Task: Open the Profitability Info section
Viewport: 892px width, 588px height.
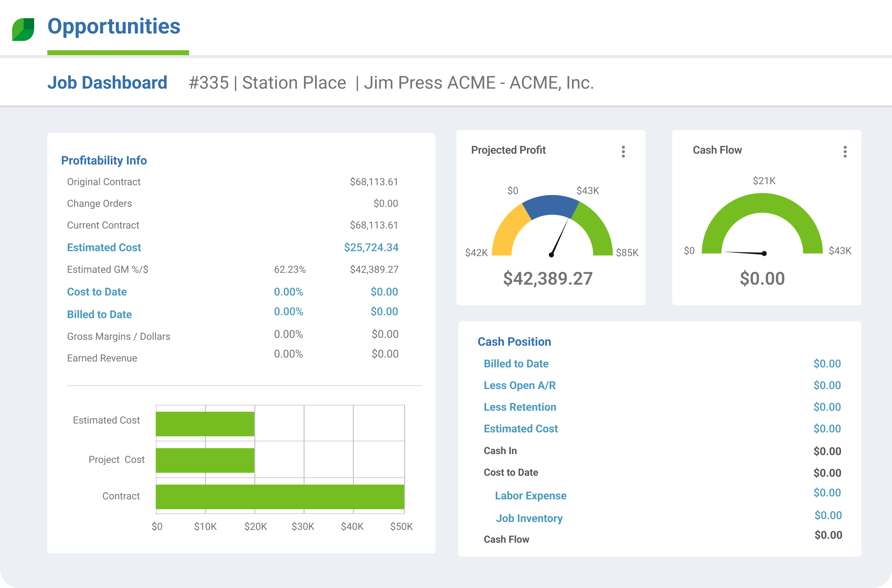Action: (104, 161)
